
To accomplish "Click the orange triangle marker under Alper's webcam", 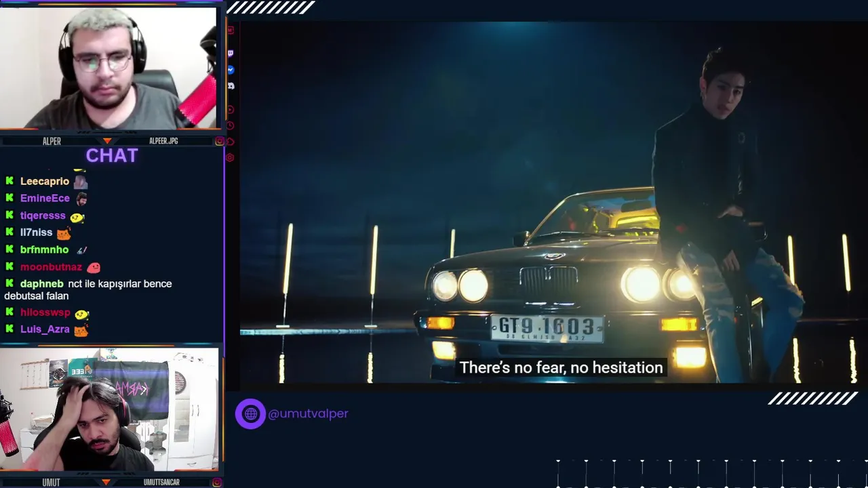I will tap(106, 141).
